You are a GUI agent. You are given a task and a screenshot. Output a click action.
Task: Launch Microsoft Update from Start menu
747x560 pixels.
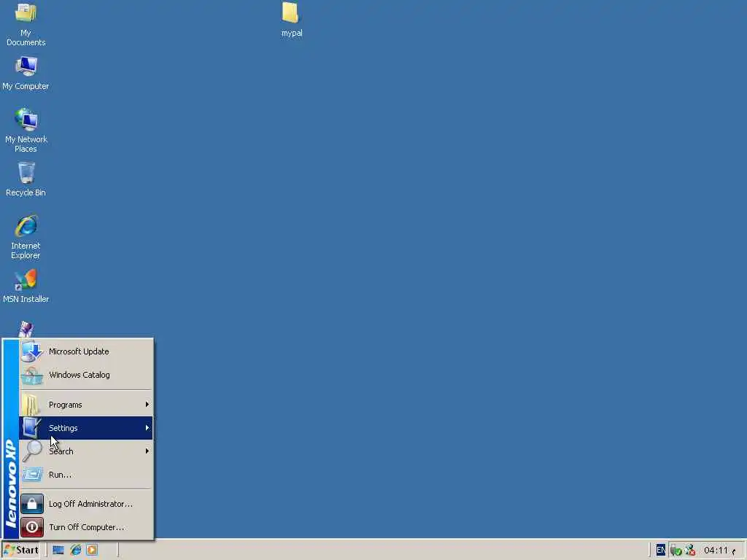pos(86,351)
